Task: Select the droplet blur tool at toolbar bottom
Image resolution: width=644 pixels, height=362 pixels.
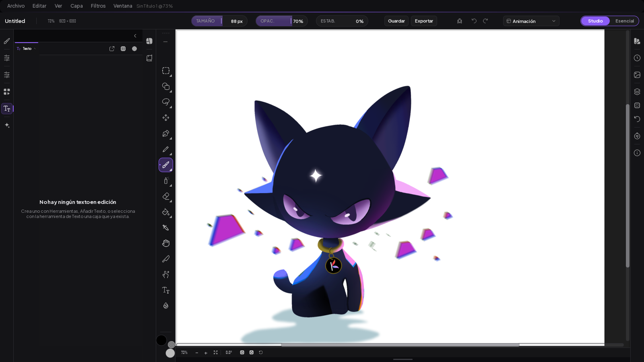Action: coord(166,306)
